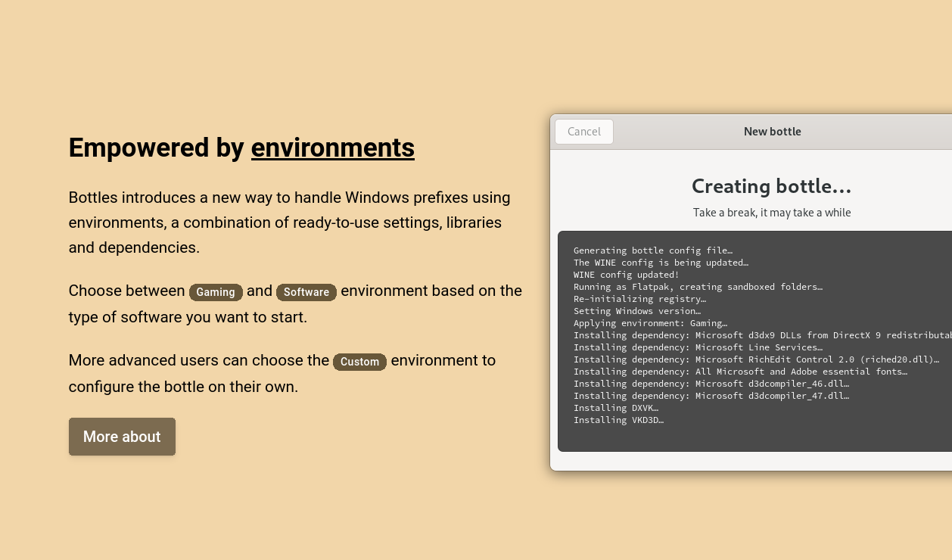
Task: Click the New bottle window title
Action: point(772,132)
